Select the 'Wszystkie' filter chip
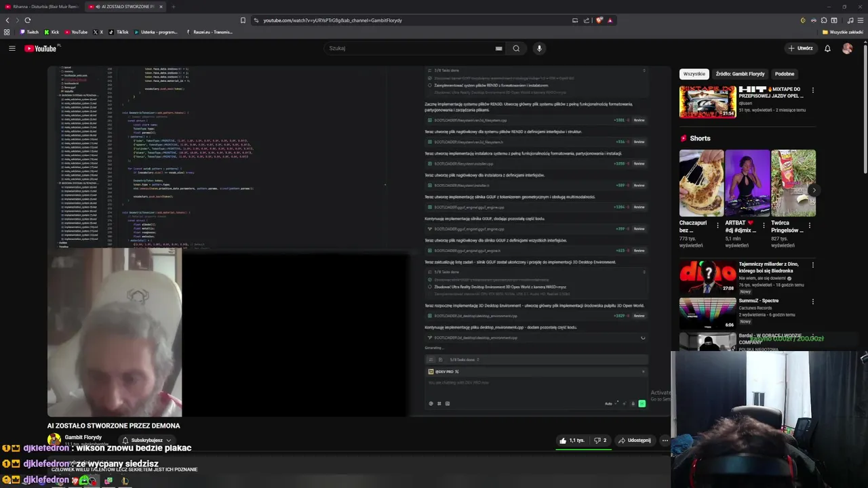This screenshot has height=488, width=868. (694, 74)
